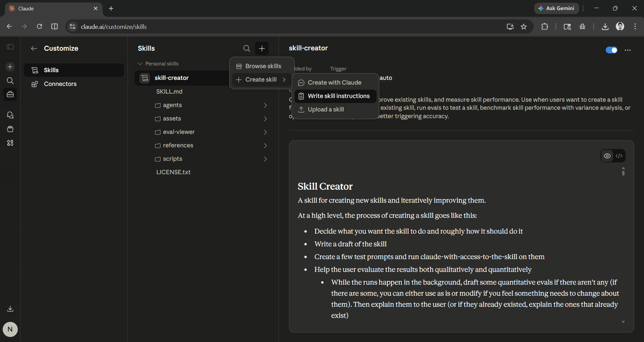Viewport: 644px width, 342px height.
Task: Open the SKILL.md file
Action: (169, 92)
